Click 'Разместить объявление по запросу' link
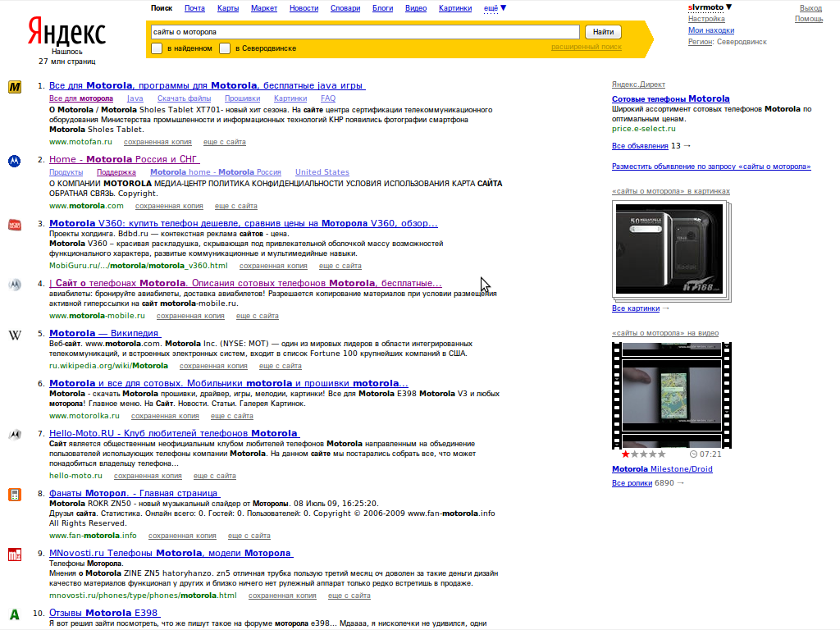 [711, 167]
